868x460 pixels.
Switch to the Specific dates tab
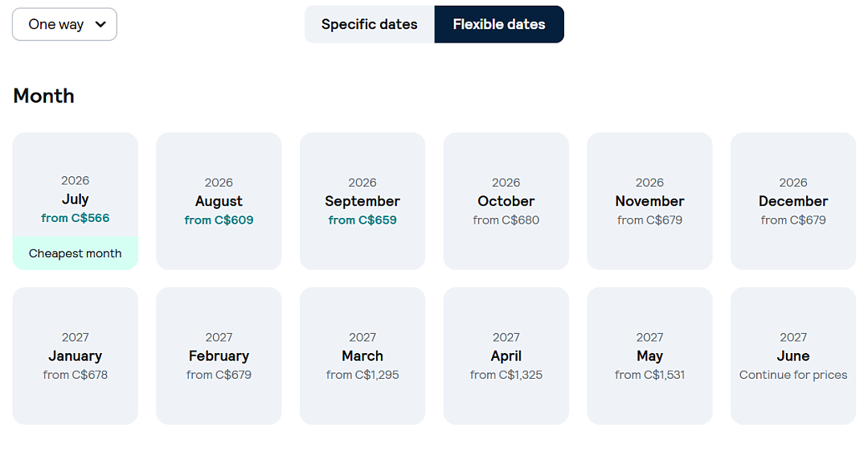(369, 24)
